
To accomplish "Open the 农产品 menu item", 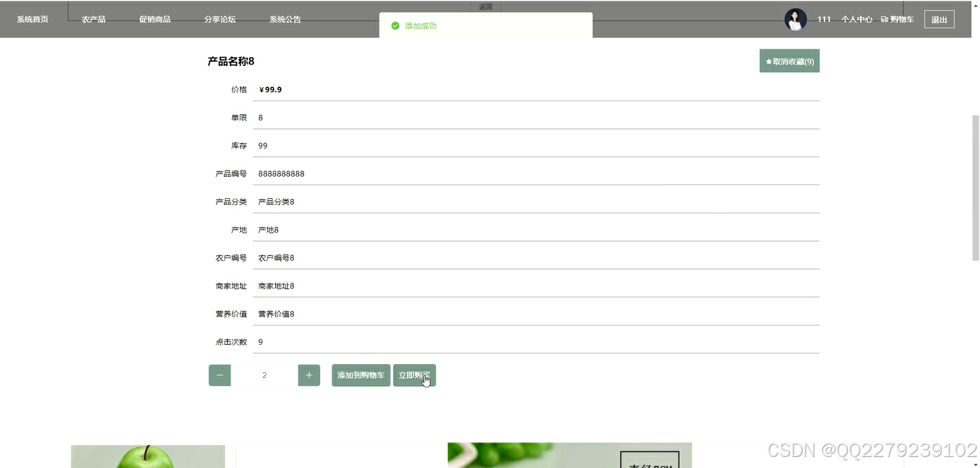I will 94,19.
